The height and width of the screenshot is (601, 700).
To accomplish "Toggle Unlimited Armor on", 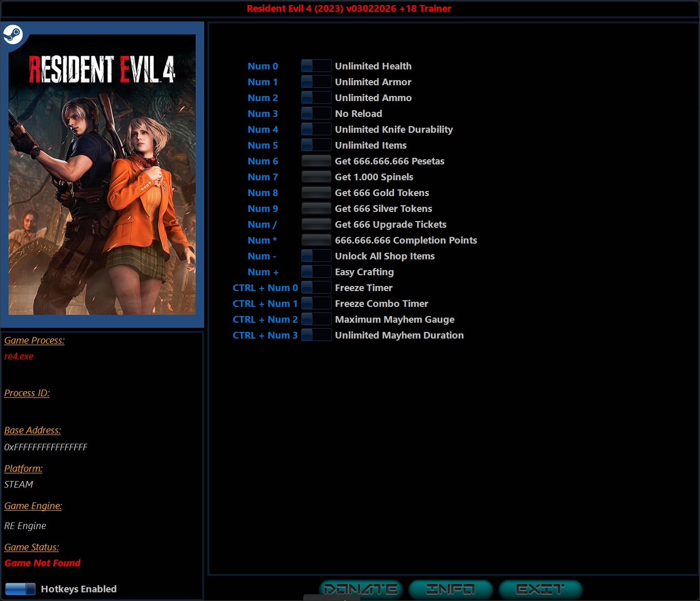I will coord(316,81).
